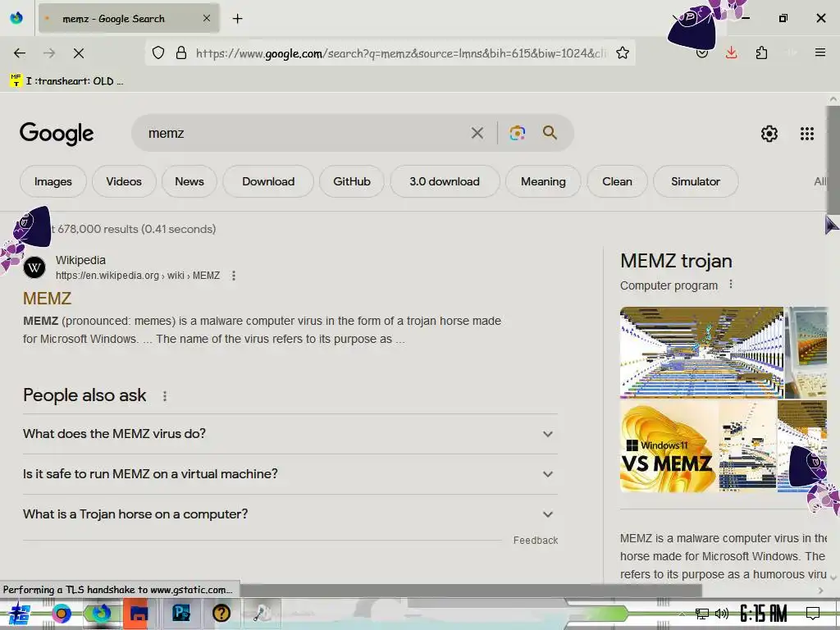Open options for the Wikipedia result
Viewport: 840px width, 630px height.
[x=234, y=276]
